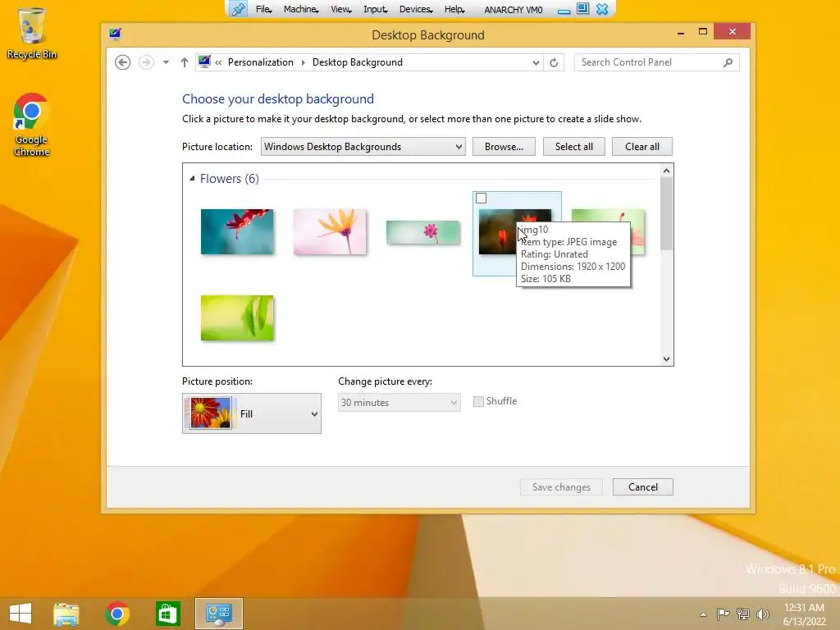Click the address bar Control Panel icon
The height and width of the screenshot is (630, 840).
tap(204, 62)
